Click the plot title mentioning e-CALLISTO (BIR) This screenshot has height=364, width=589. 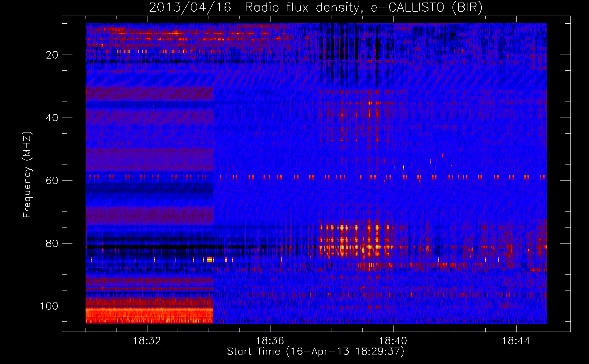click(316, 7)
